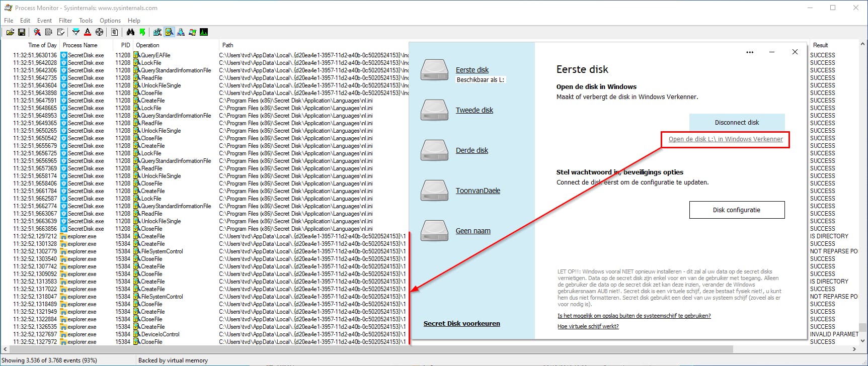Click status text Backed by virtual memory
This screenshot has width=868, height=366.
pos(173,360)
